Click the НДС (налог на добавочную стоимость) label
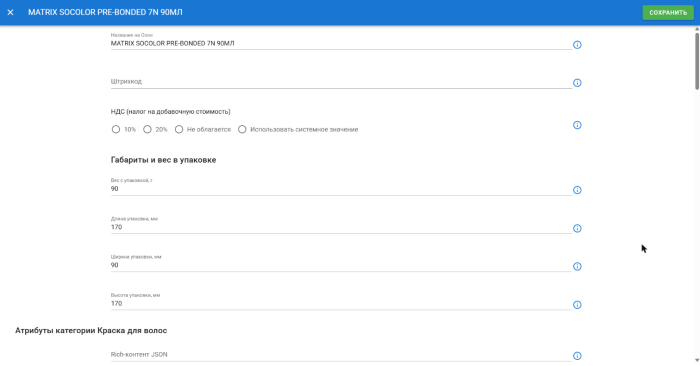Image resolution: width=700 pixels, height=366 pixels. tap(171, 112)
